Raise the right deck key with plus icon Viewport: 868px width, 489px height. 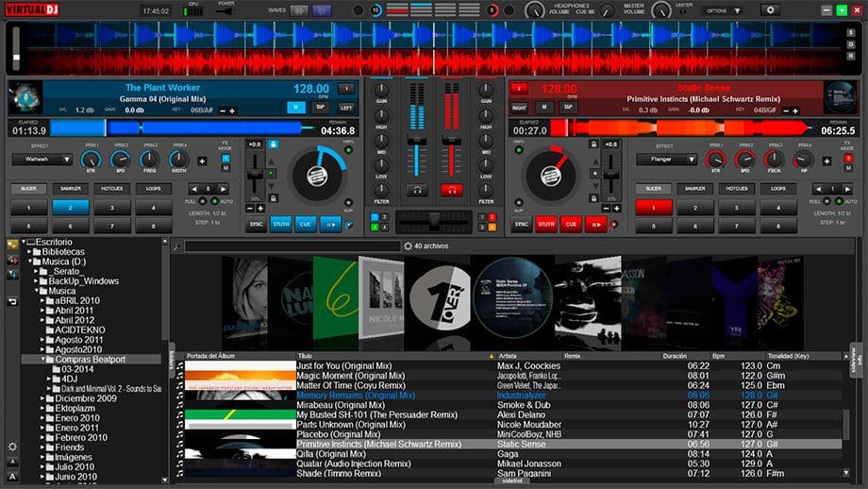click(x=795, y=110)
